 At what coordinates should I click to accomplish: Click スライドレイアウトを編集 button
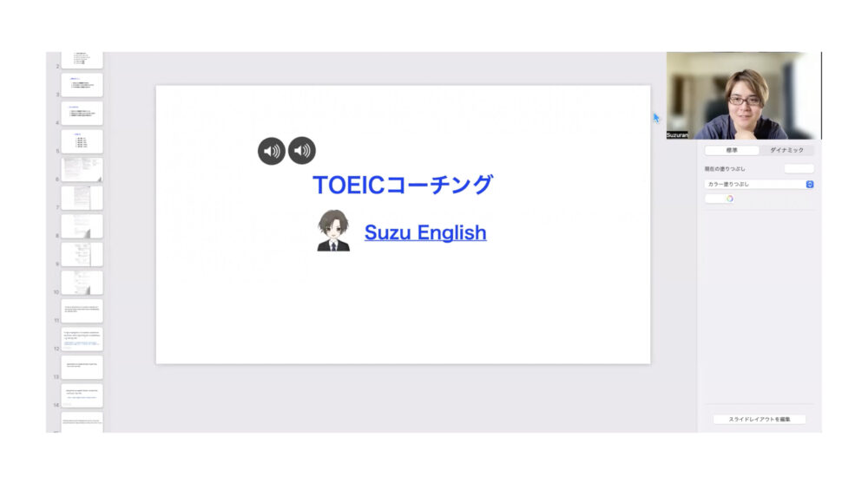coord(759,420)
